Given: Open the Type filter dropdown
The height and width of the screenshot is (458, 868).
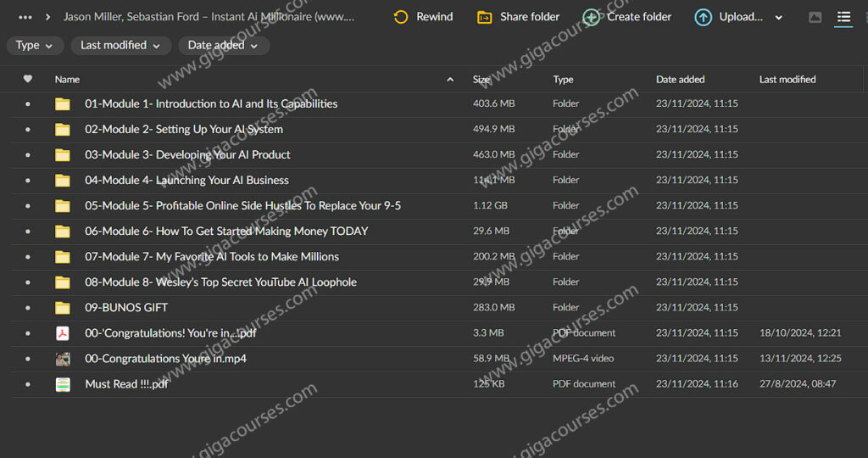Looking at the screenshot, I should tap(35, 45).
